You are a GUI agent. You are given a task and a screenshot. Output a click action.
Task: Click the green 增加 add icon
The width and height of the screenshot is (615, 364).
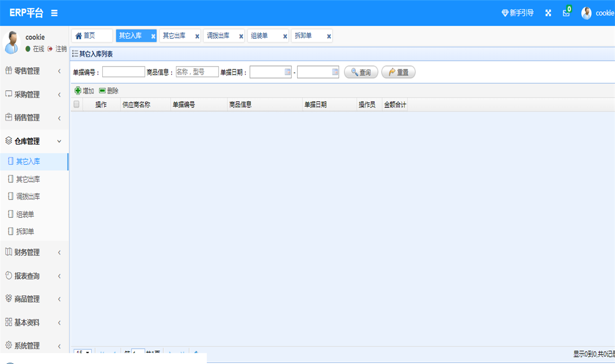[x=78, y=91]
